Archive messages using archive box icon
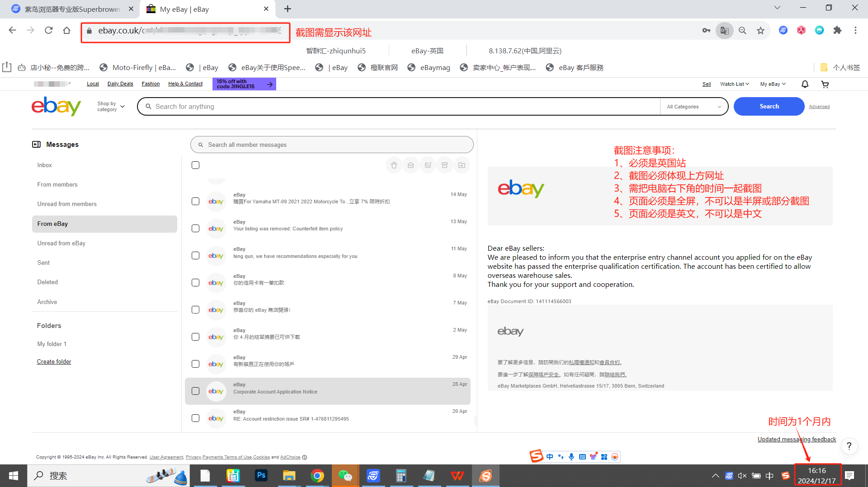 pyautogui.click(x=444, y=165)
